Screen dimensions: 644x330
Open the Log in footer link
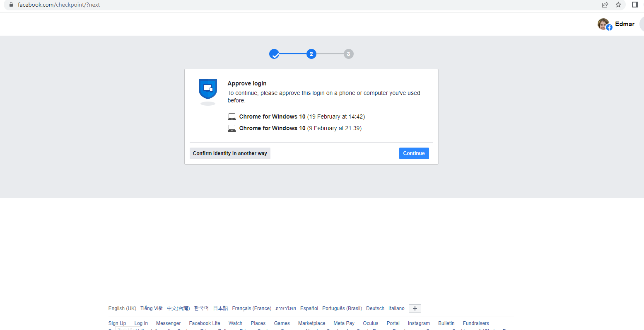(141, 323)
